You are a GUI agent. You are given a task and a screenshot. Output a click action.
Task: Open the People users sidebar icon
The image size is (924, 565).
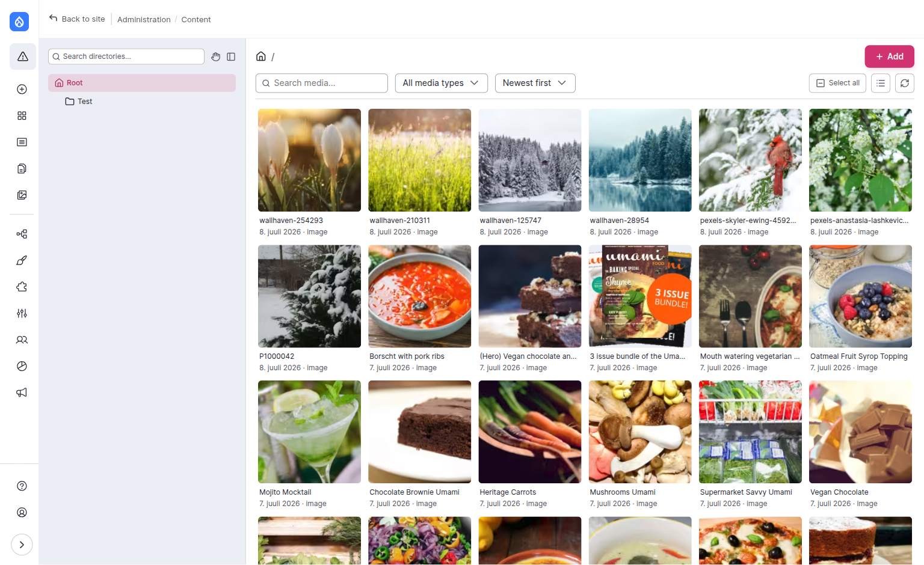[x=22, y=340]
